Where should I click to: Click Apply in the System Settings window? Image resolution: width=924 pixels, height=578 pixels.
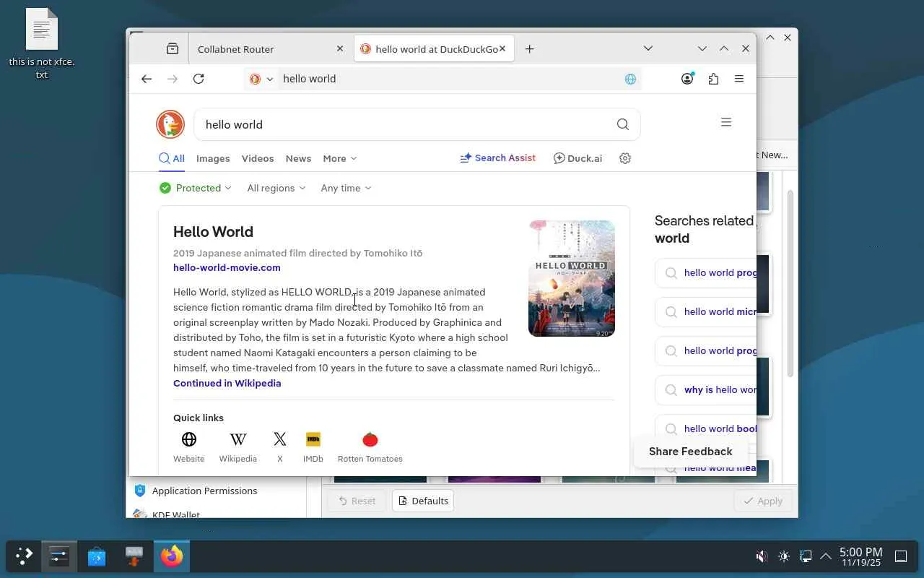click(x=763, y=501)
